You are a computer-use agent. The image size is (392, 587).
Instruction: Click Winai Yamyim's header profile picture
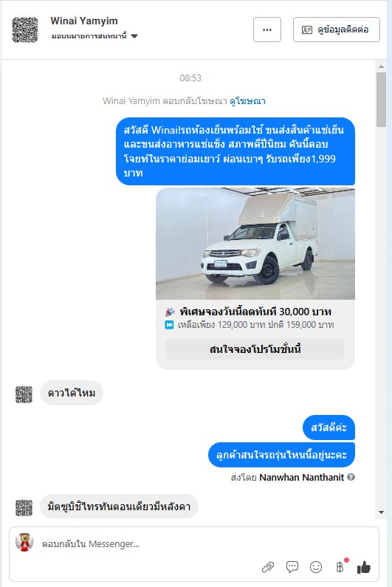pos(24,30)
